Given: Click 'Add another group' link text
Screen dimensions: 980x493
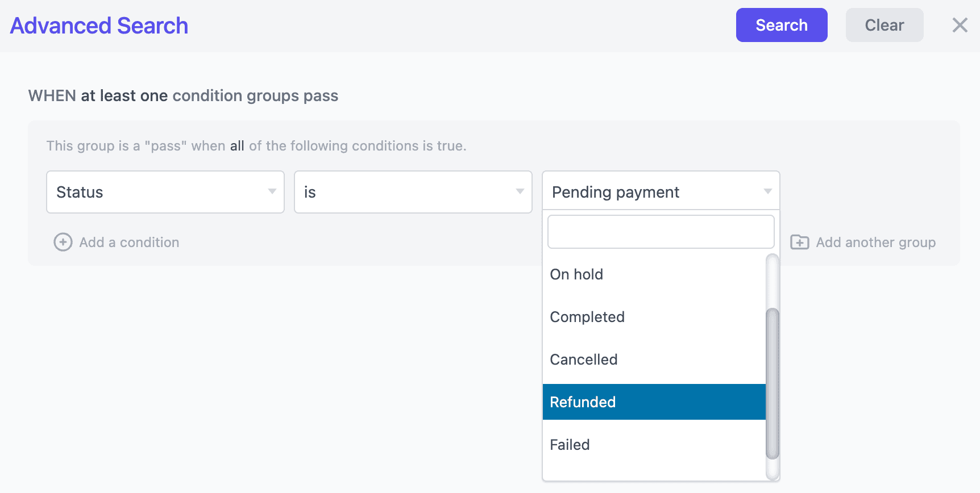Looking at the screenshot, I should click(x=876, y=243).
